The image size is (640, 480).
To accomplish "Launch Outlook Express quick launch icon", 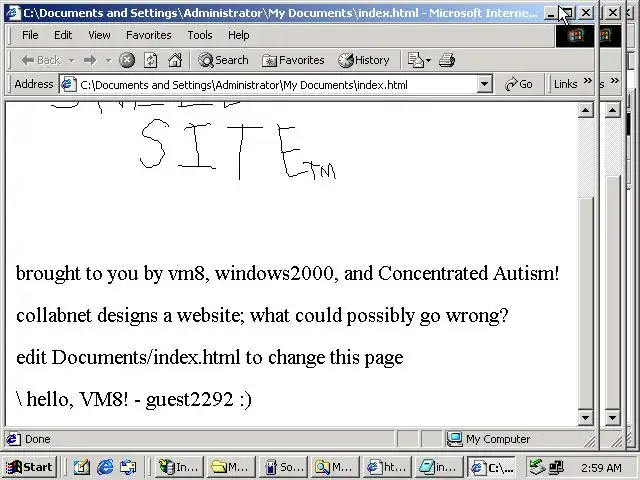I will (128, 467).
